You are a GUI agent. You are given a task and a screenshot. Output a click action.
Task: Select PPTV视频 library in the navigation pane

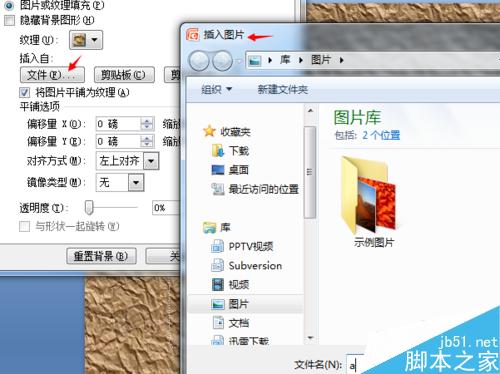(251, 246)
